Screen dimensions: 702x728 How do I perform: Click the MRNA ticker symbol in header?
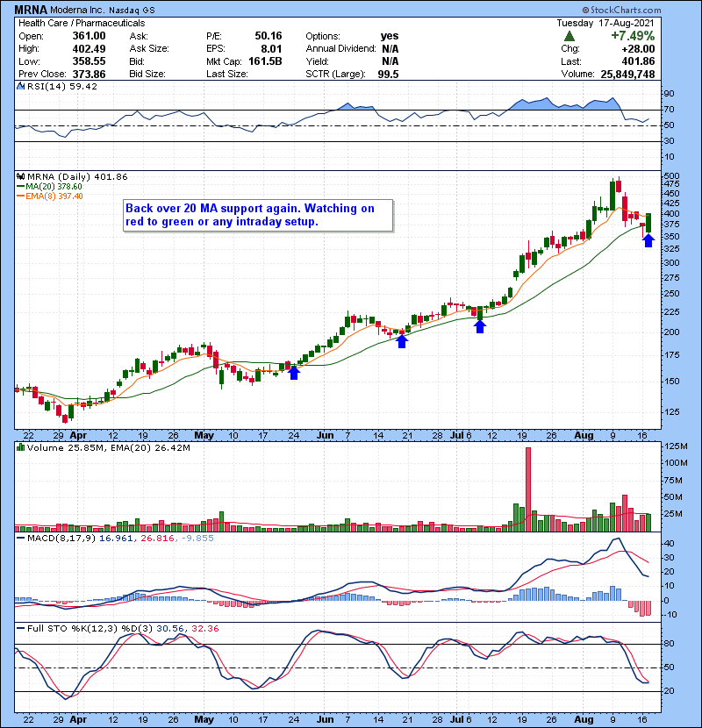coord(31,10)
